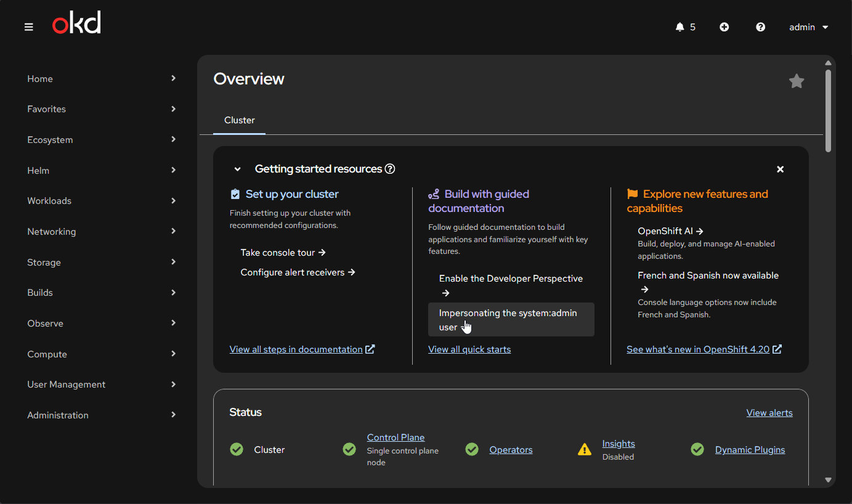Toggle the hamburger navigation menu
This screenshot has height=504, width=852.
(29, 27)
